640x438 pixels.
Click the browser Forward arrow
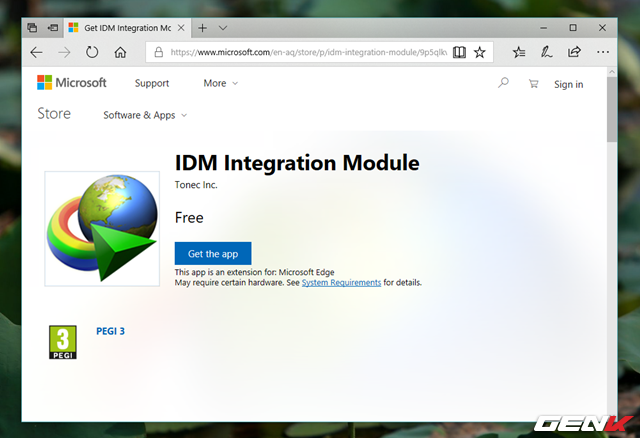pyautogui.click(x=64, y=52)
